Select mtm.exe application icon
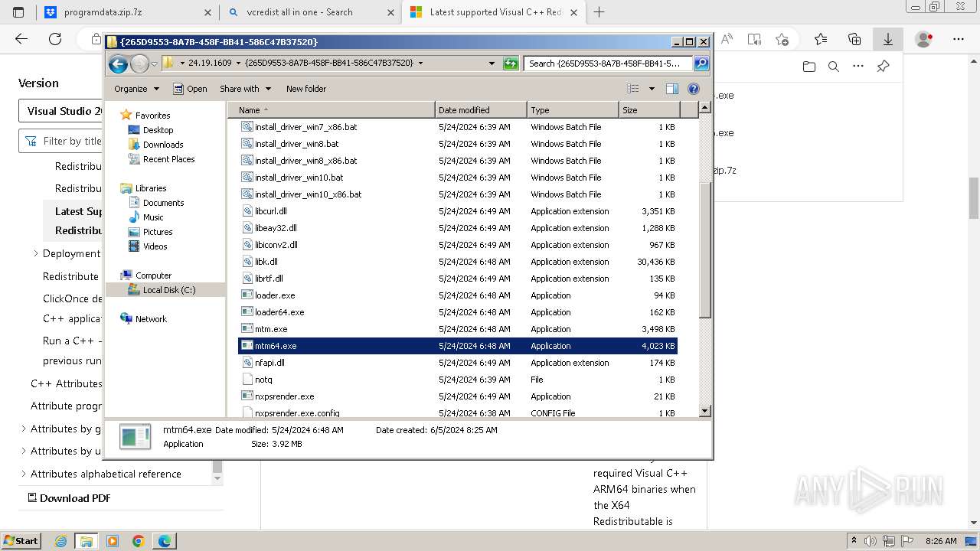 coord(247,329)
